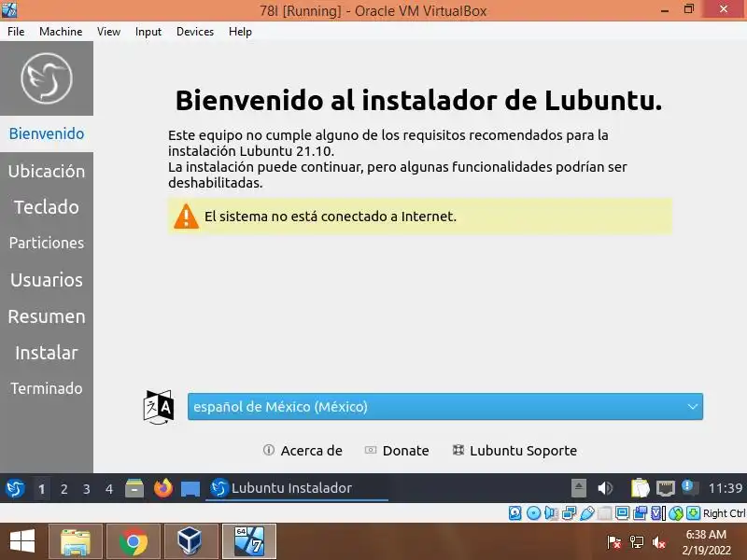
Task: Open the Windows Start menu
Action: pyautogui.click(x=21, y=542)
